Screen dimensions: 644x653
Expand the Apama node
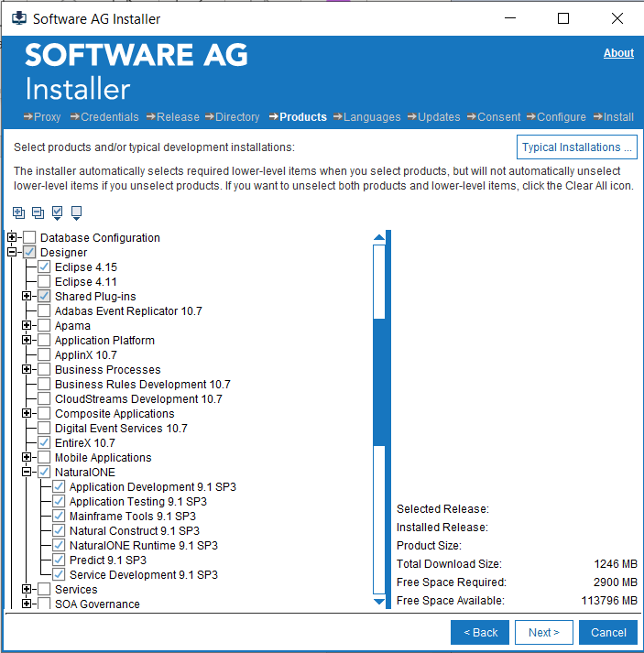[x=27, y=325]
